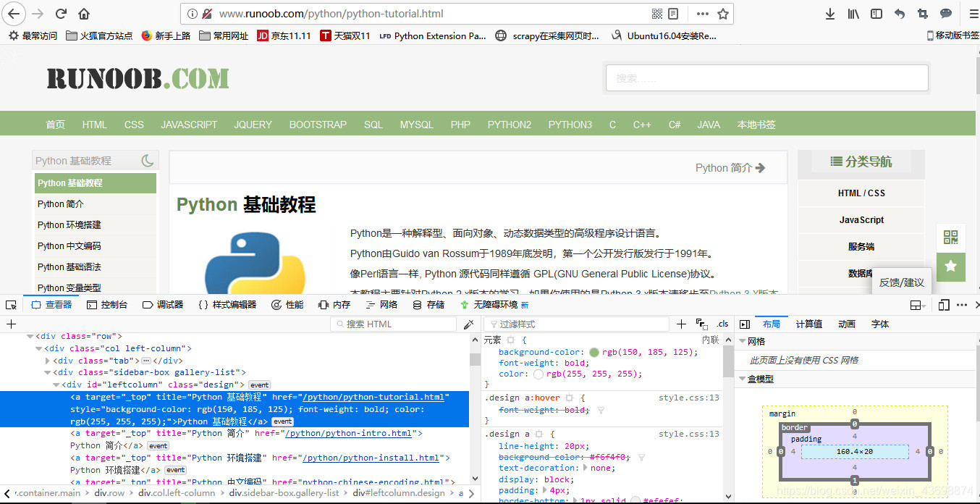Go back with the browser back arrow
The height and width of the screenshot is (504, 980).
pos(14,13)
